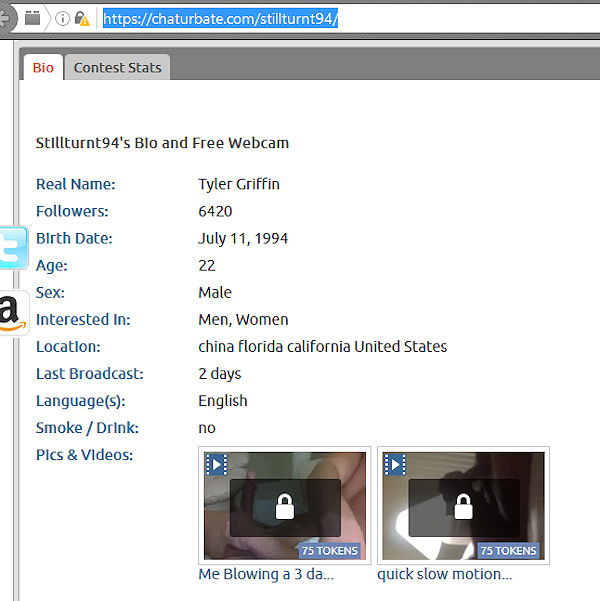Click the Sex value Male
600x601 pixels.
(215, 292)
